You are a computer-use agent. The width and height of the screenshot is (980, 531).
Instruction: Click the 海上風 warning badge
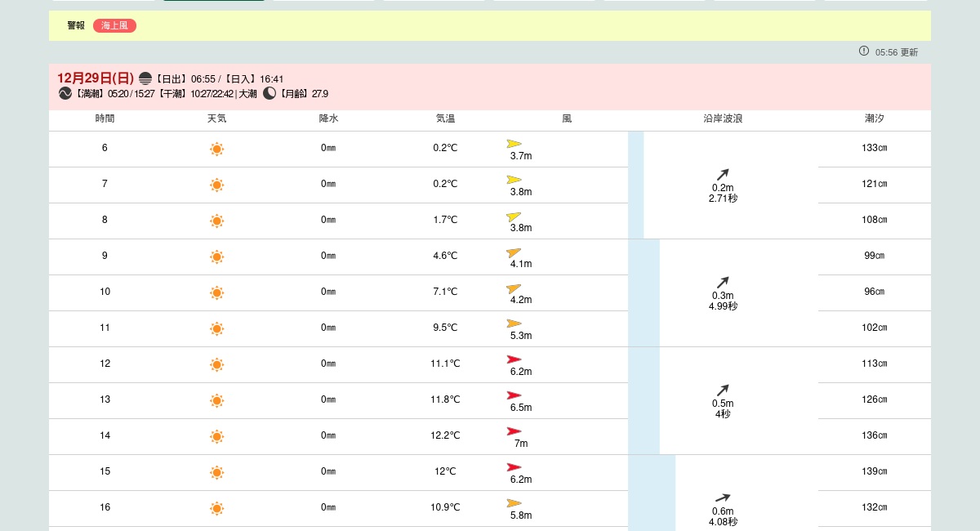(114, 26)
